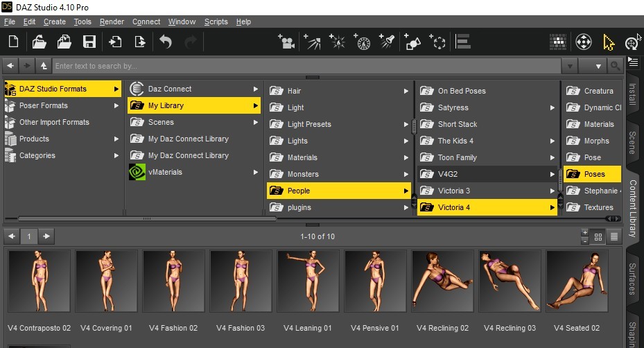
Task: Click the content browser forward arrow
Action: point(27,66)
